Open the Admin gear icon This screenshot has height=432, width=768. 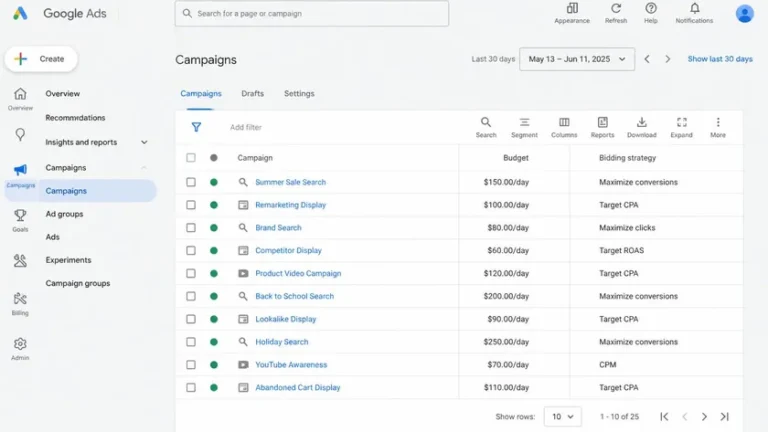coord(20,344)
